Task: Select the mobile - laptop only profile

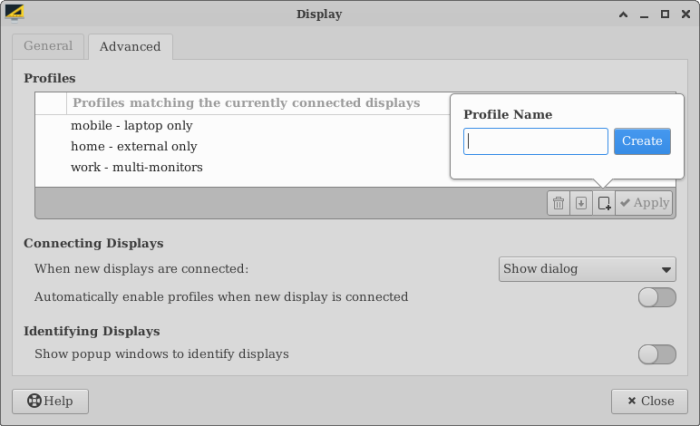Action: pyautogui.click(x=132, y=125)
